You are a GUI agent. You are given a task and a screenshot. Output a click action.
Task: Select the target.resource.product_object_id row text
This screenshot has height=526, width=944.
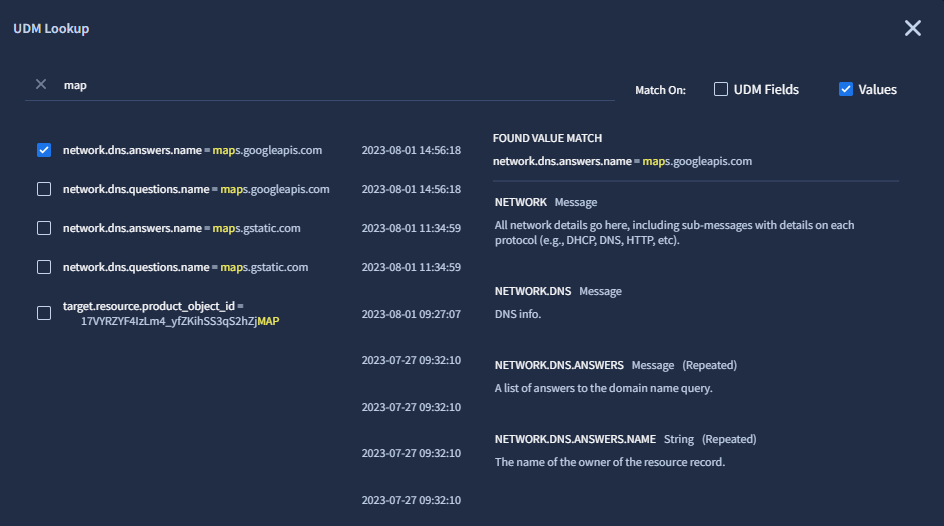(170, 313)
